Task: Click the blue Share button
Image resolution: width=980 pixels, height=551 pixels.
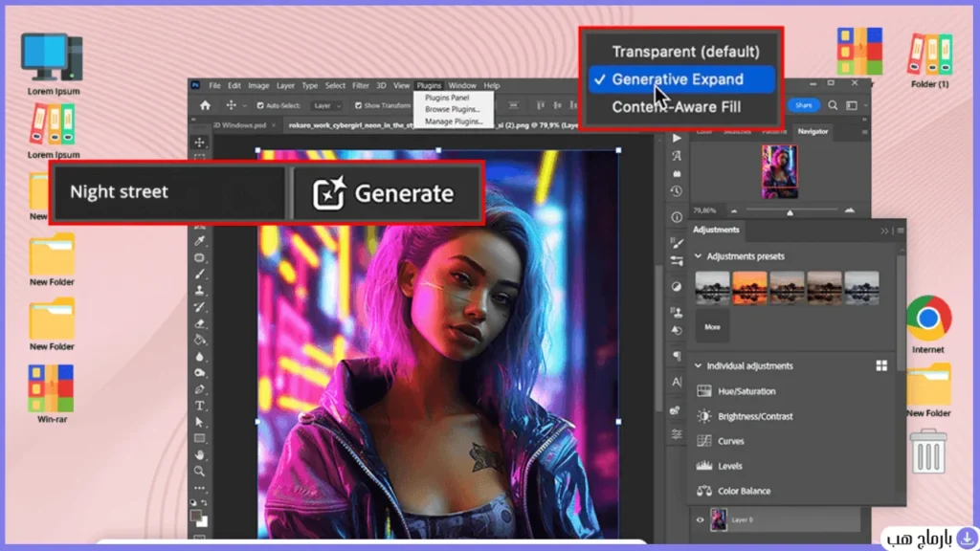Action: [804, 105]
